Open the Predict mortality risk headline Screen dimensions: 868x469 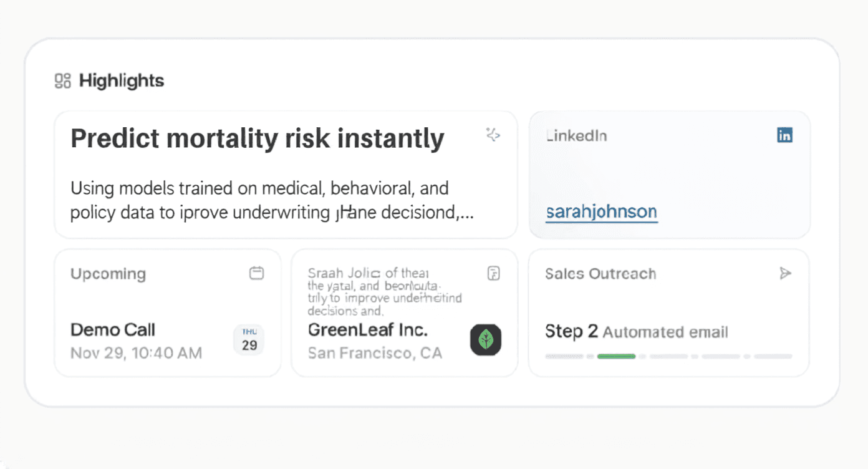pos(258,138)
